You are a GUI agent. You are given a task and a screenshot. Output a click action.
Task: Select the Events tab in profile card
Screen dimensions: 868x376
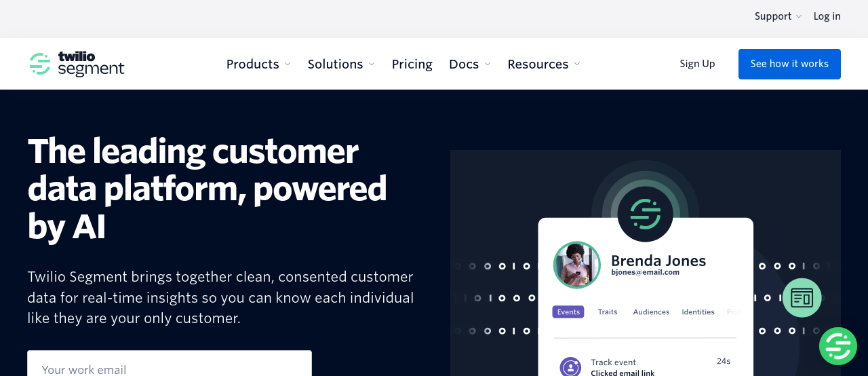(568, 312)
